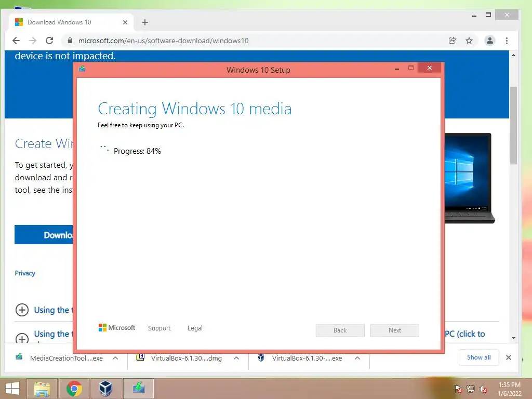The width and height of the screenshot is (532, 399).
Task: Click the page's blue Download button
Action: coord(44,234)
